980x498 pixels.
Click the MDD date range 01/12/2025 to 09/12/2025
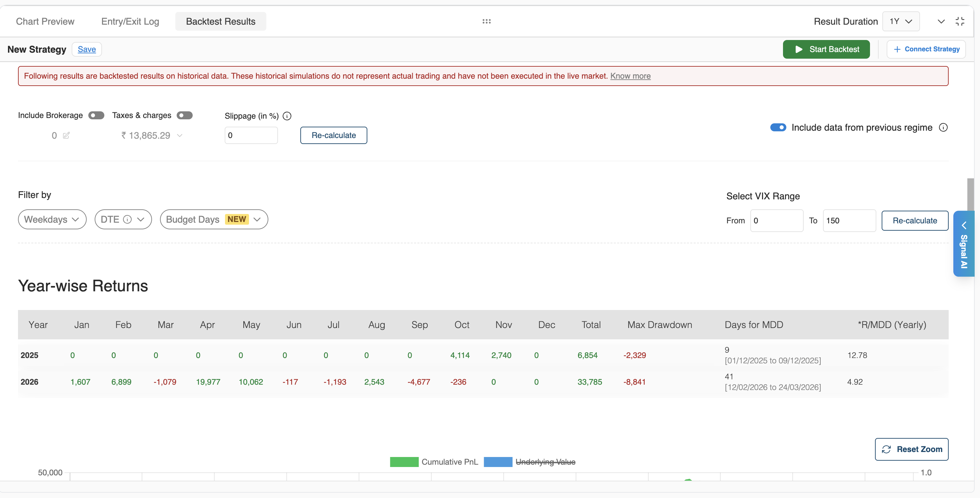[773, 360]
